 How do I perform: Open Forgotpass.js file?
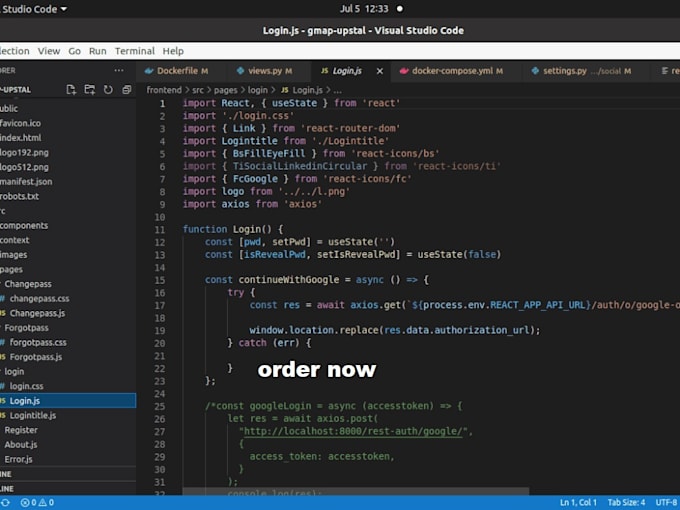coord(36,357)
